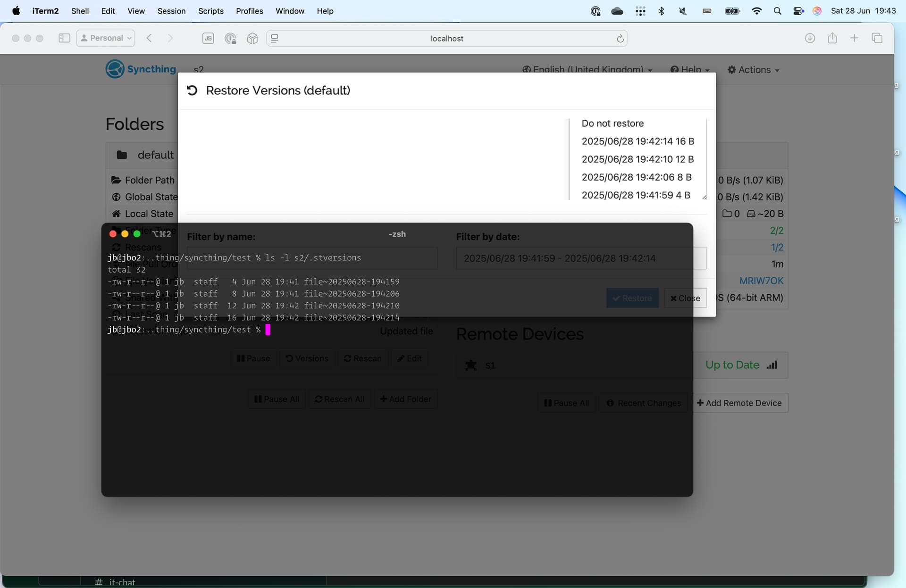Viewport: 906px width, 588px height.
Task: Open the Personal profile dropdown in Safari
Action: [106, 38]
